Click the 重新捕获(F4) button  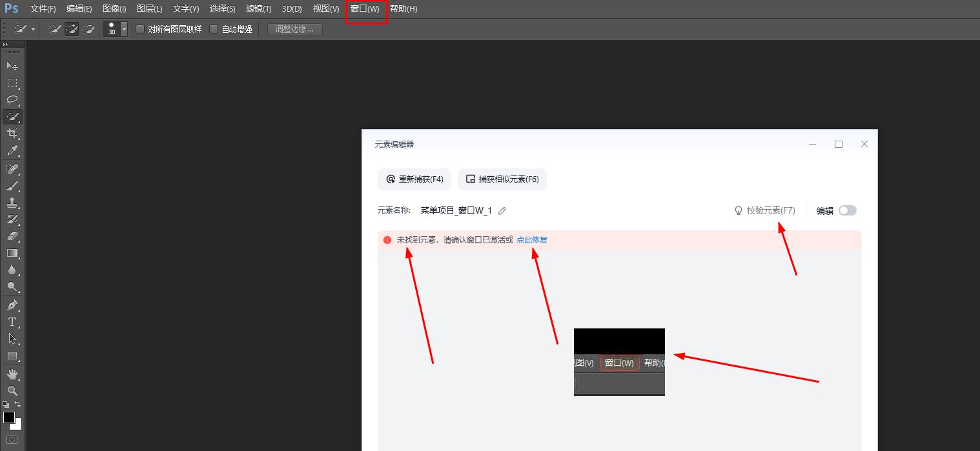pos(414,179)
